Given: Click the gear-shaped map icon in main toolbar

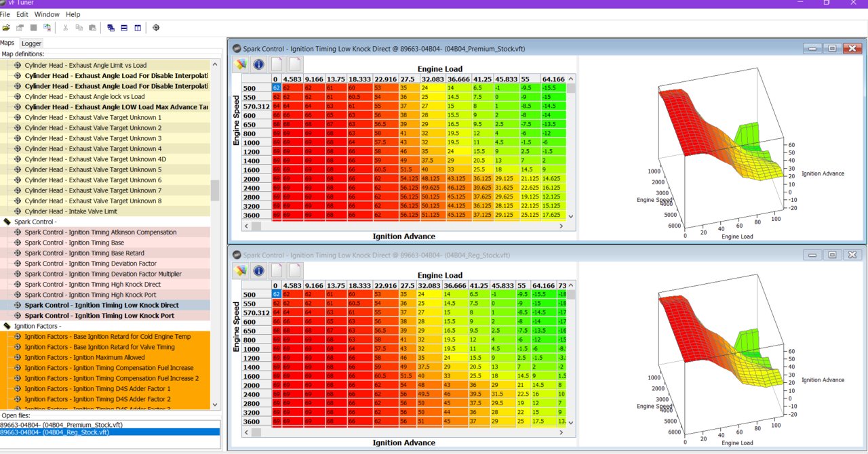Looking at the screenshot, I should tap(156, 28).
